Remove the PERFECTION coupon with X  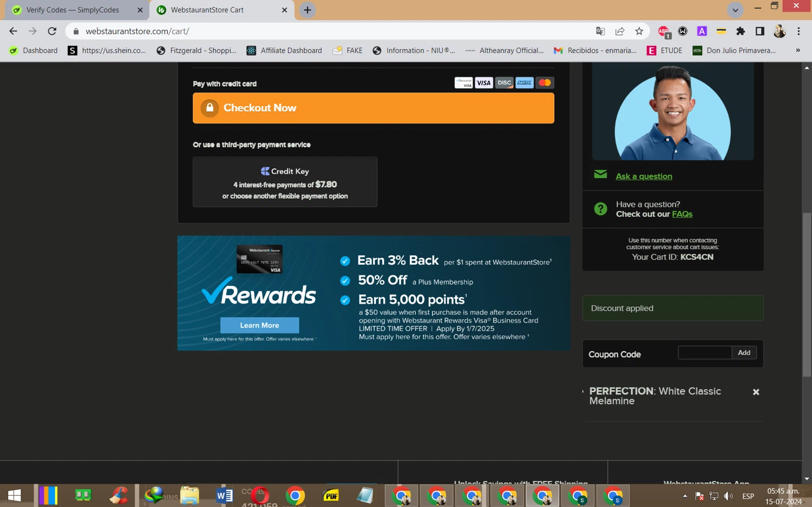[756, 392]
